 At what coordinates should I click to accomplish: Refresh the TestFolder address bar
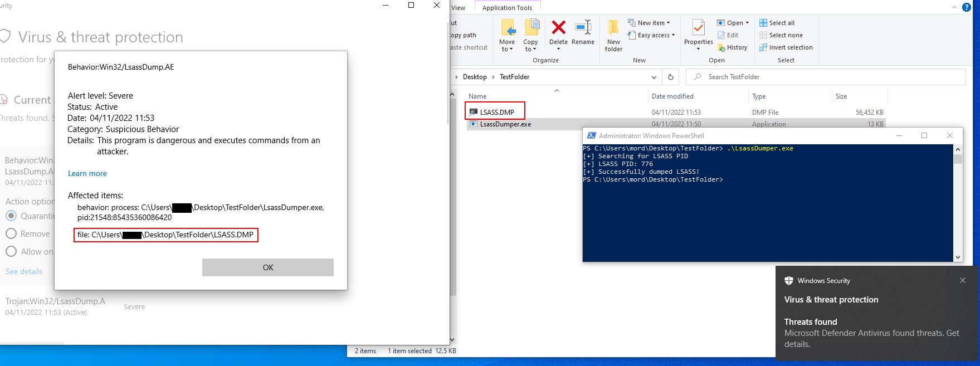671,77
